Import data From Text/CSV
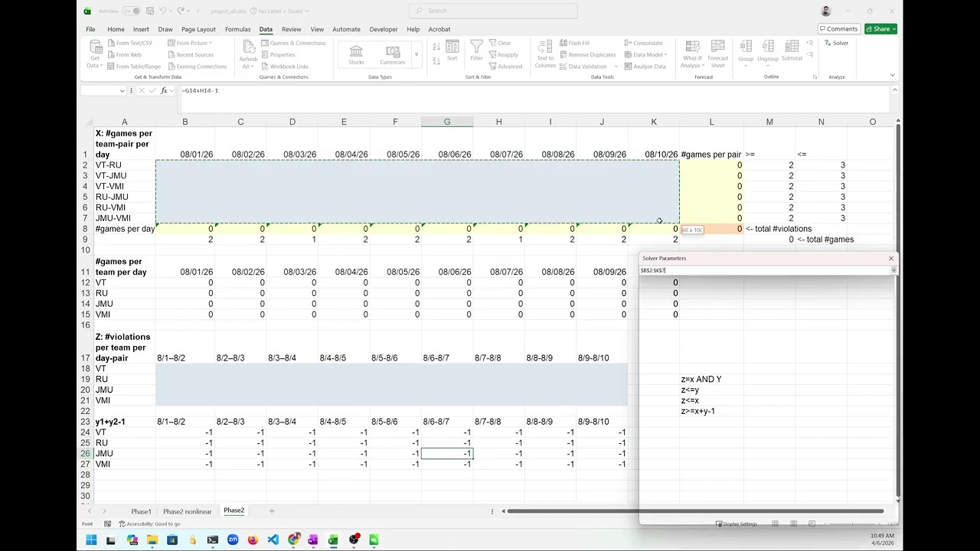Image resolution: width=980 pixels, height=551 pixels. tap(129, 43)
